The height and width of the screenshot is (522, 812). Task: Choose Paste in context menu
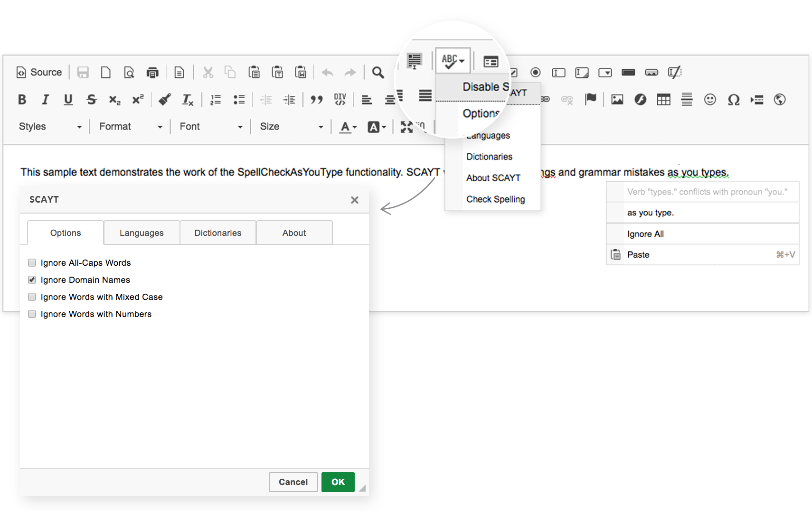pyautogui.click(x=703, y=255)
